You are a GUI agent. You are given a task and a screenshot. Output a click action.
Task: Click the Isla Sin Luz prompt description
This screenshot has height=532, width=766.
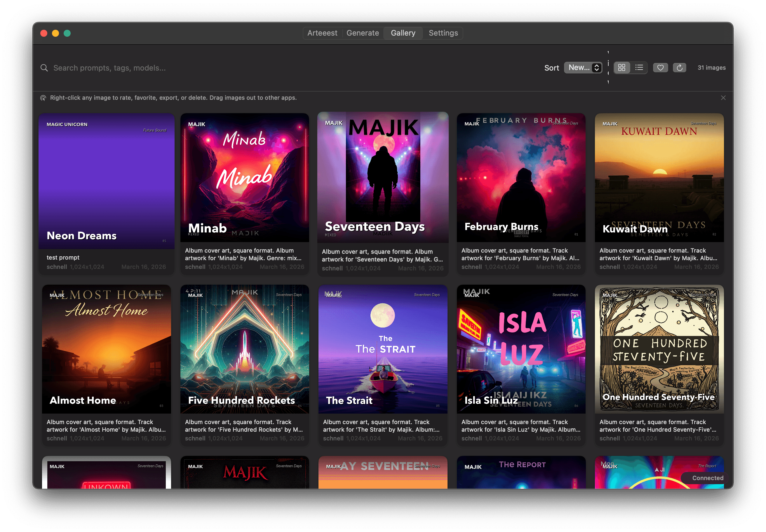pyautogui.click(x=521, y=426)
